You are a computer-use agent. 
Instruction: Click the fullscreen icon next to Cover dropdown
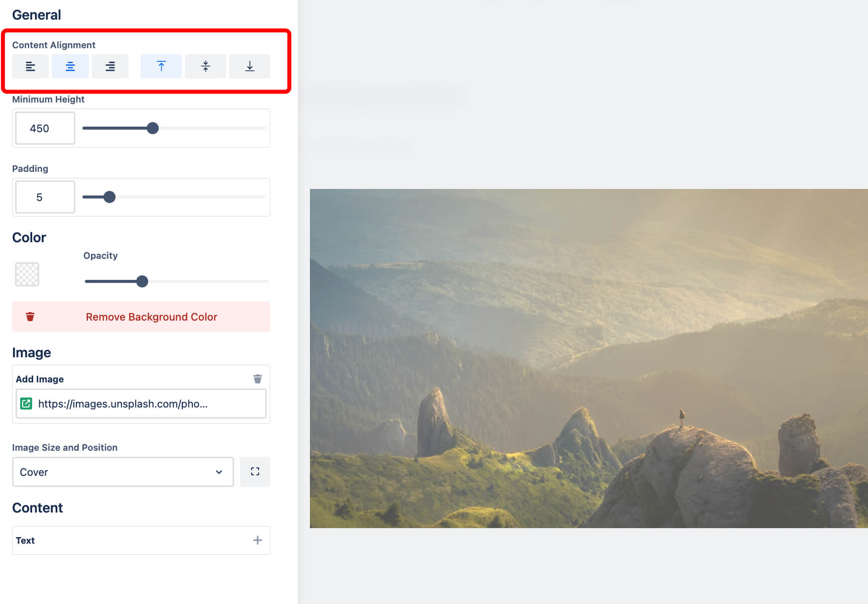[x=255, y=471]
